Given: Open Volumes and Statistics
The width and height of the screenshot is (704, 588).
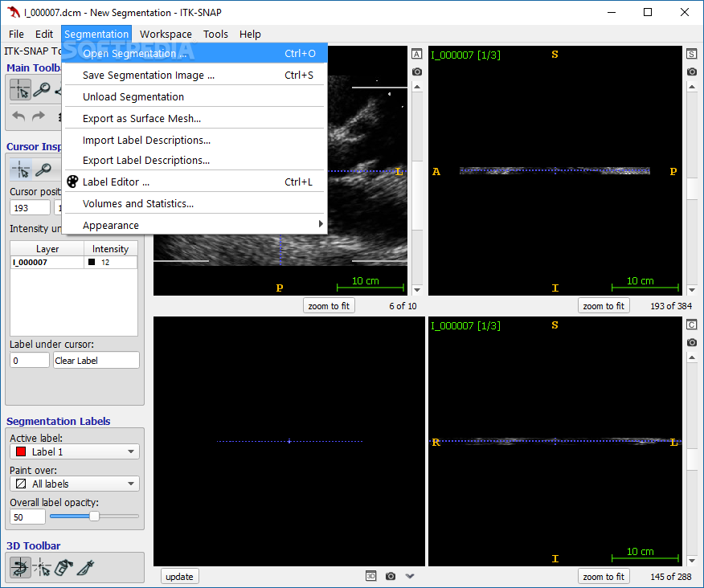Looking at the screenshot, I should (x=194, y=204).
